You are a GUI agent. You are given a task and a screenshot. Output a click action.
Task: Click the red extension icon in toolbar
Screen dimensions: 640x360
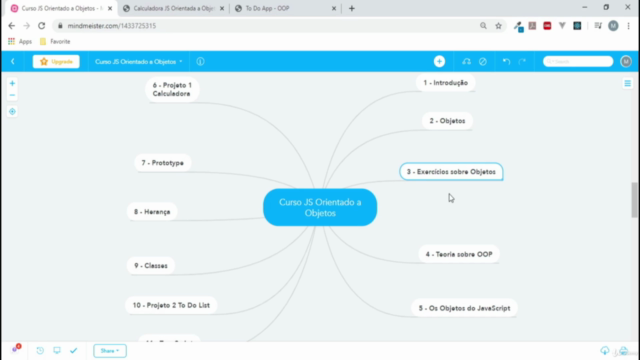(547, 26)
